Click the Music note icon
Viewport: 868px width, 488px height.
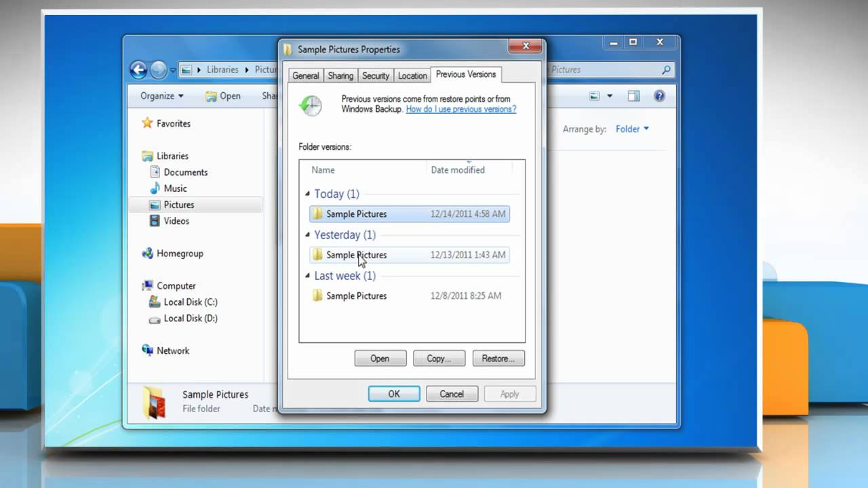(x=155, y=188)
